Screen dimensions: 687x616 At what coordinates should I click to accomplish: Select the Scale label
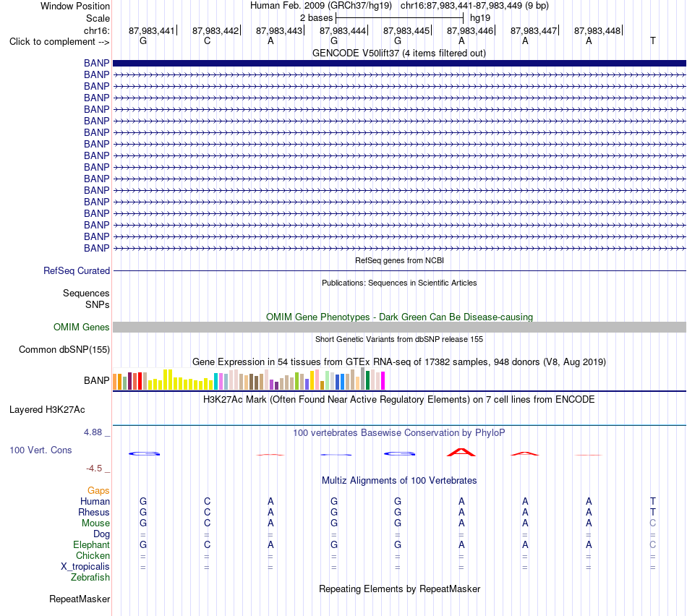[x=98, y=18]
